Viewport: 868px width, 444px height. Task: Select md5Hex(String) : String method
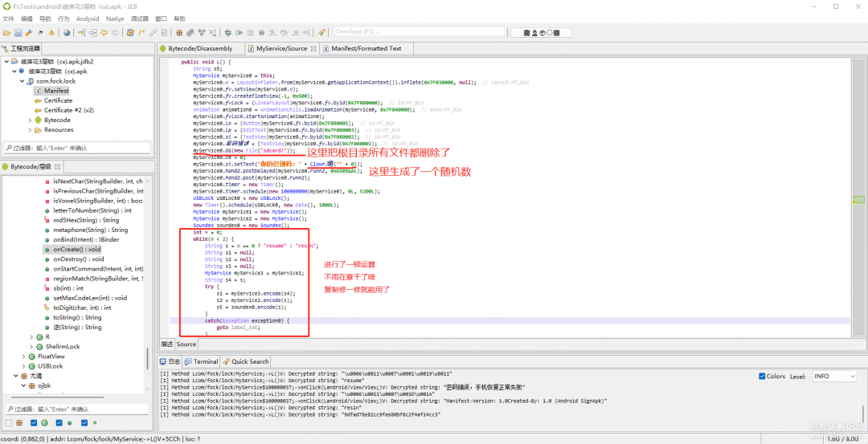click(x=86, y=220)
